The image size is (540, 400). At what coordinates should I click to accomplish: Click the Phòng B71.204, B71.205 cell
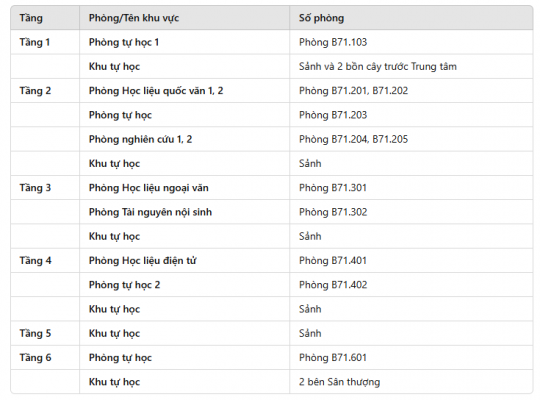353,139
